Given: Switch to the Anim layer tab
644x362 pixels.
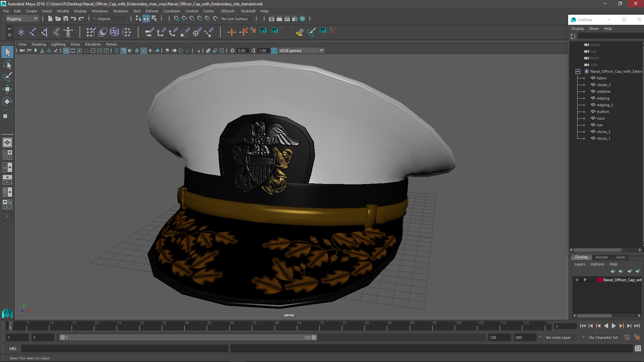Looking at the screenshot, I should coord(620,257).
